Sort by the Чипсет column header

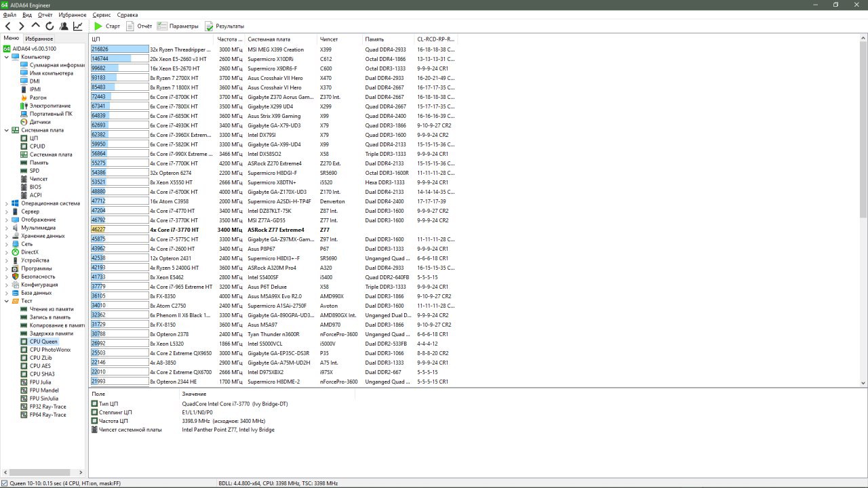340,39
